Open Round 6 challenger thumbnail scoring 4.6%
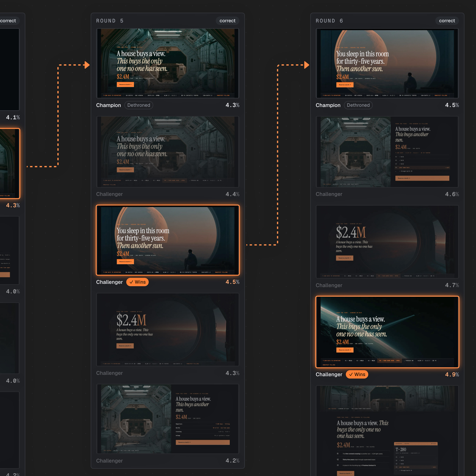Image resolution: width=476 pixels, height=476 pixels. point(387,152)
